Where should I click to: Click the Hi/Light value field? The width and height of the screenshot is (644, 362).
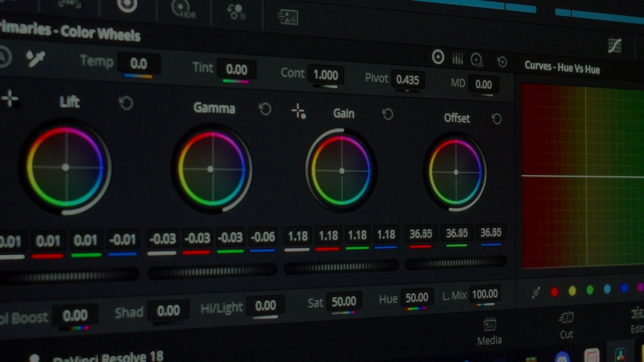(265, 306)
